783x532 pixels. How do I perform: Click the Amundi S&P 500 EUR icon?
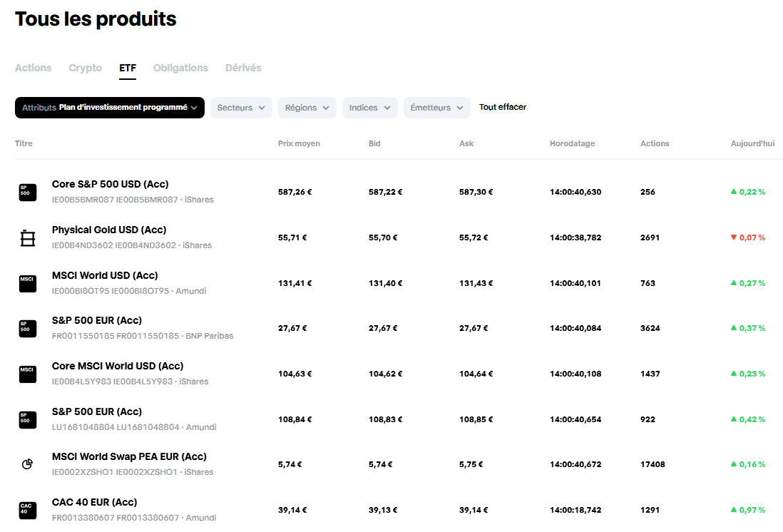coord(27,419)
